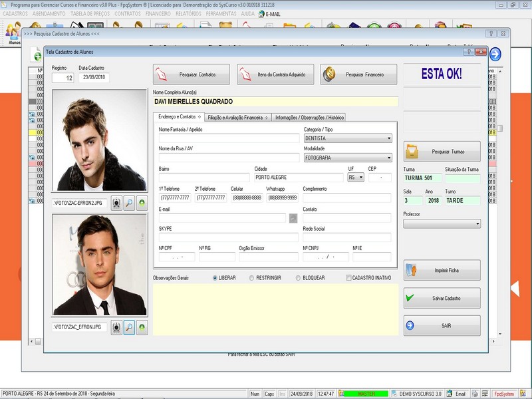Click the Turma field showing TURMA 501
This screenshot has height=399, width=532.
[423, 178]
